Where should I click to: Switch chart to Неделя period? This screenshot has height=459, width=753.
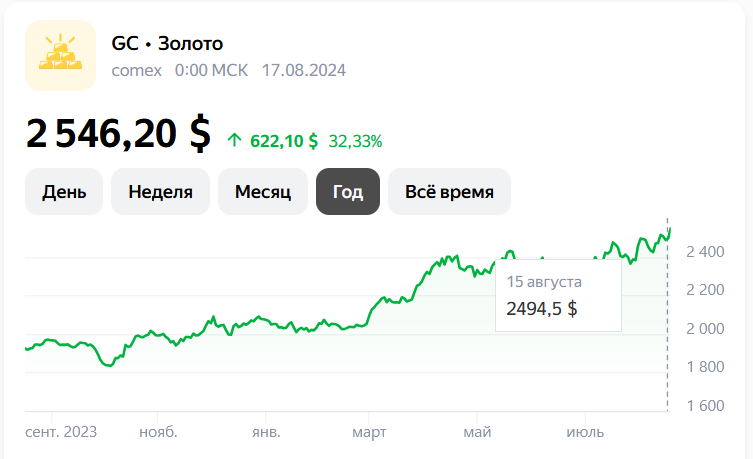click(x=160, y=192)
